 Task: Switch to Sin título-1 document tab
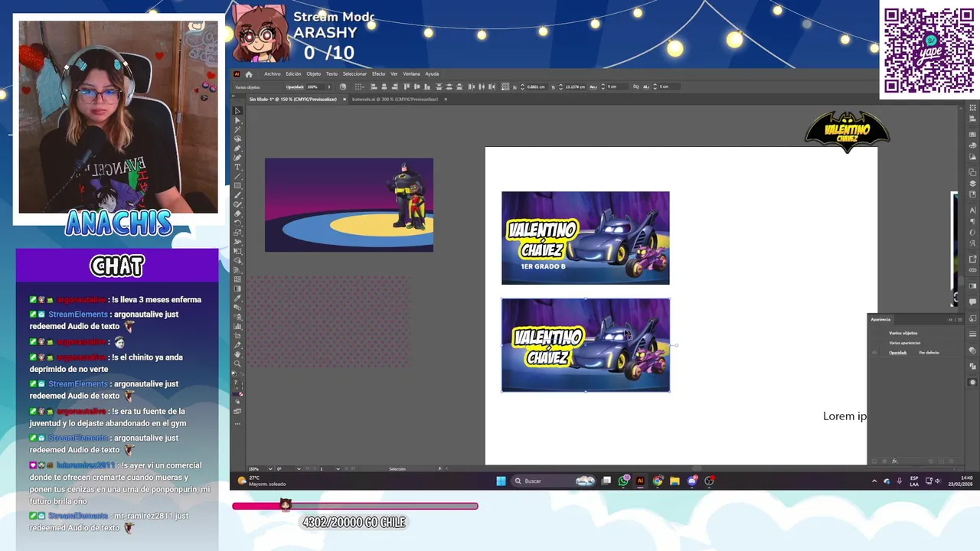(x=293, y=99)
